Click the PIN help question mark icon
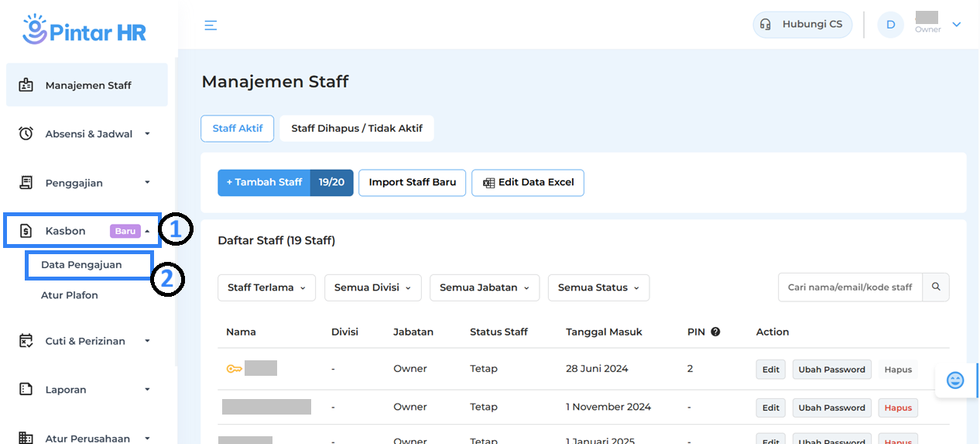This screenshot has height=444, width=980. tap(715, 332)
